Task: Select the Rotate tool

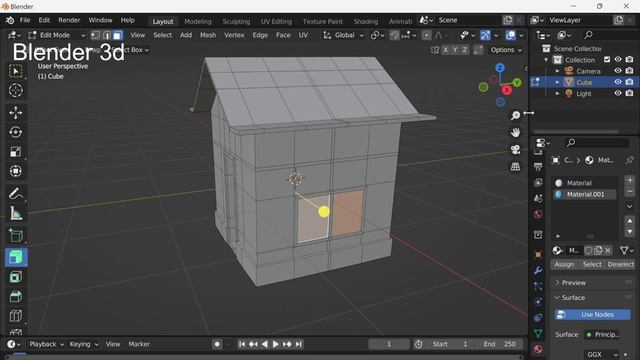Action: (x=16, y=132)
